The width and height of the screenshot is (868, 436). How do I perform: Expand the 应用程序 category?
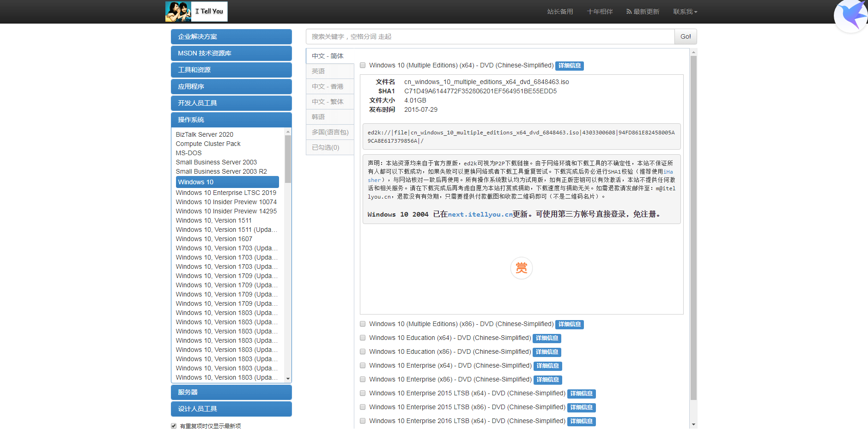coord(231,86)
